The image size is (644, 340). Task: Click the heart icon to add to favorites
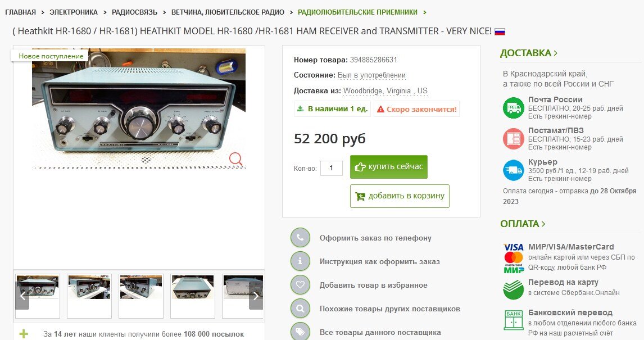(x=300, y=284)
